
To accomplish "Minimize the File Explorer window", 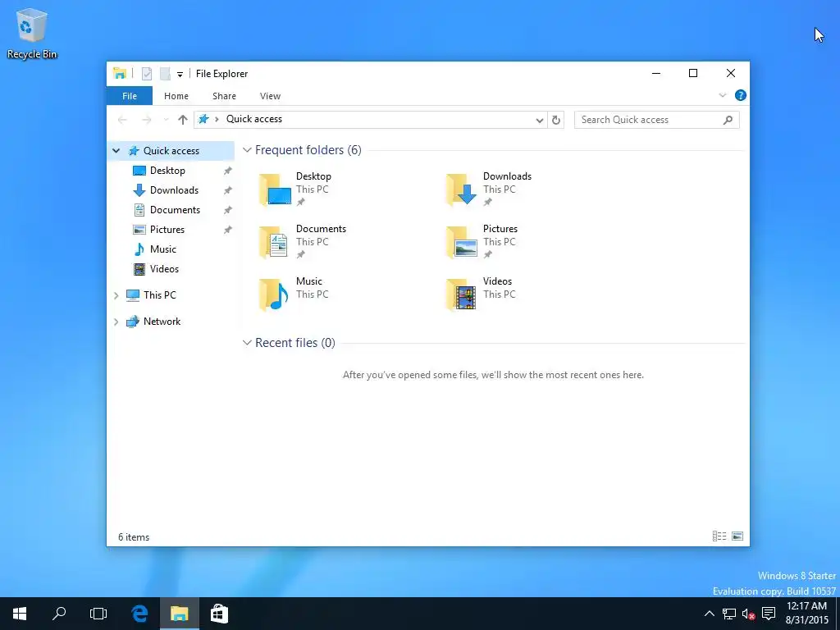I will [x=656, y=73].
